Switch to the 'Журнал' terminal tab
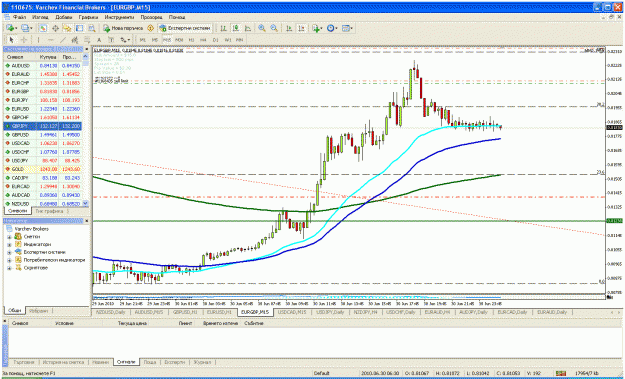The width and height of the screenshot is (625, 379). tap(202, 362)
